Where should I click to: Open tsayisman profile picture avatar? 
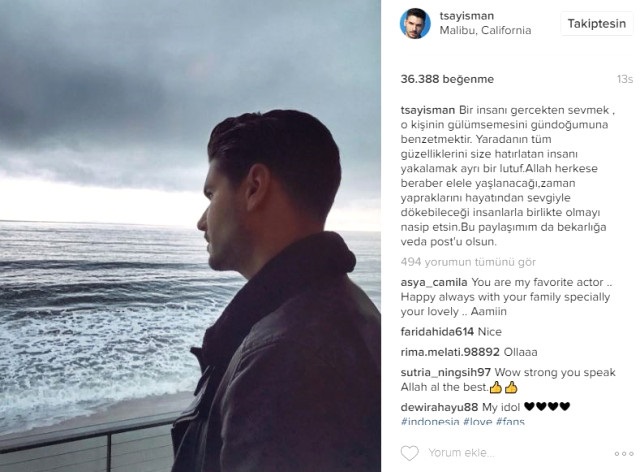tap(415, 23)
